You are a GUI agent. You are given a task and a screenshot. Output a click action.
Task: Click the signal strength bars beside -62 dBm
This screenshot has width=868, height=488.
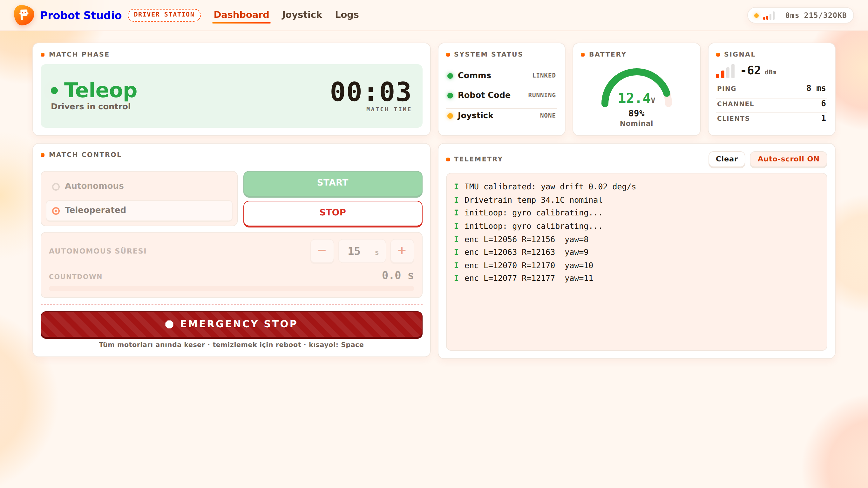pos(725,71)
